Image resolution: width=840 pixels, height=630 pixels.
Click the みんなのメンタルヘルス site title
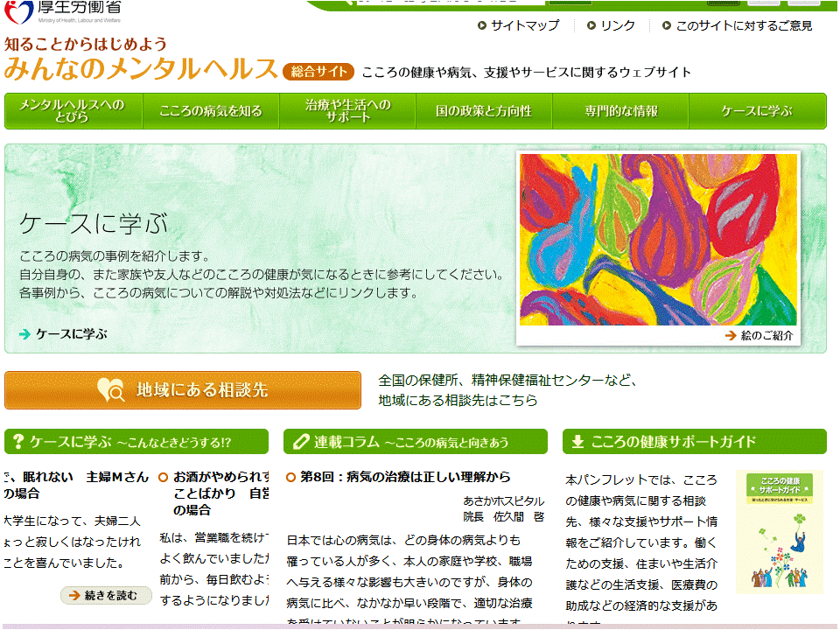(x=141, y=69)
